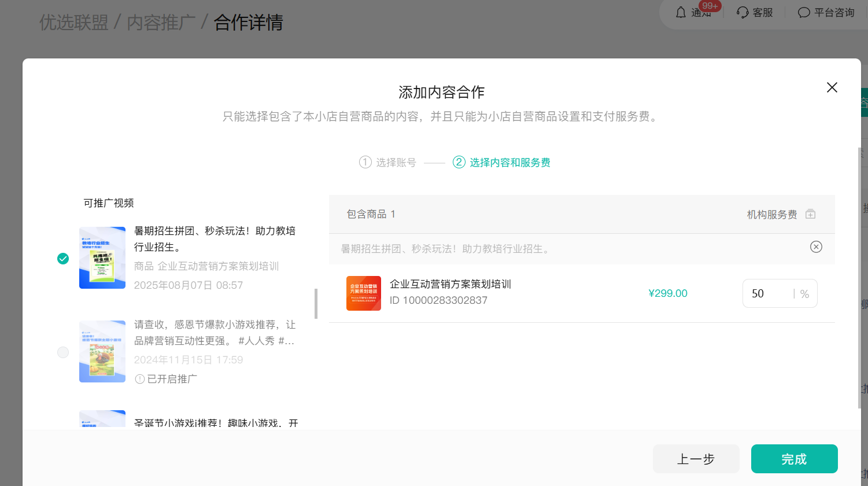
Task: Click the notification bell icon
Action: tap(681, 12)
